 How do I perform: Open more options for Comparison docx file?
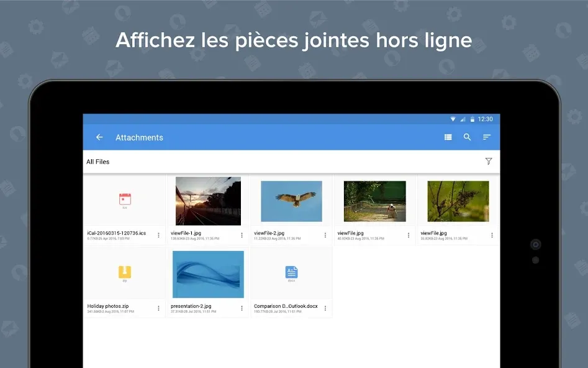[325, 308]
